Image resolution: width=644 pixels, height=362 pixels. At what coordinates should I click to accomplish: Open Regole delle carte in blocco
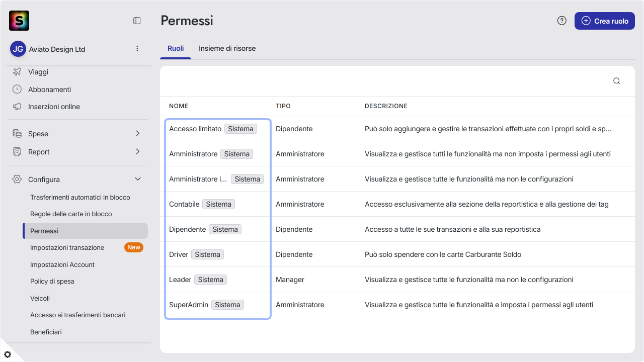pos(71,214)
